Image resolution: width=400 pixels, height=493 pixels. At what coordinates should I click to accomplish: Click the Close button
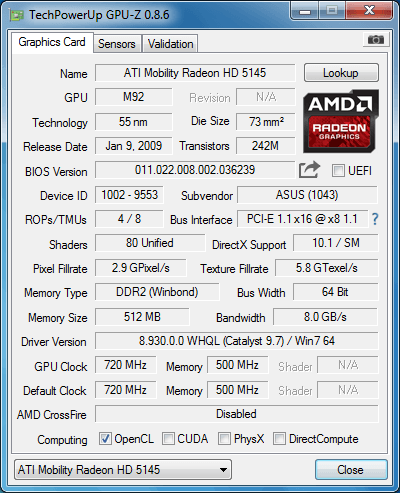[351, 470]
